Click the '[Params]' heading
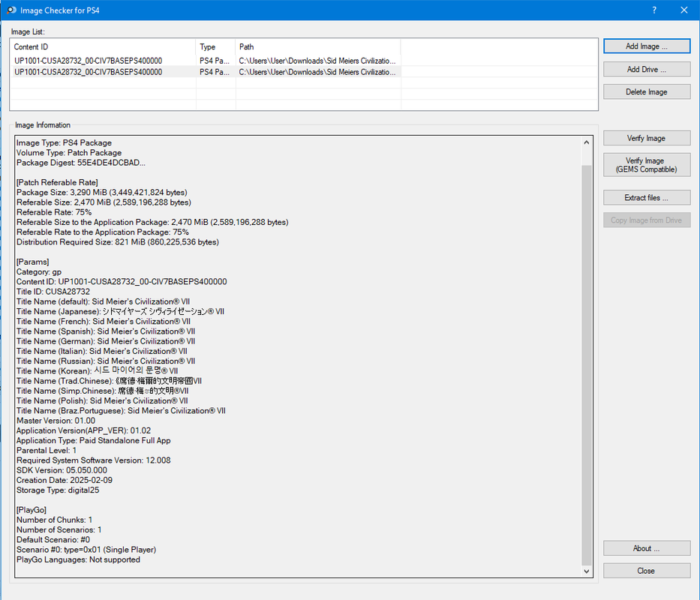The width and height of the screenshot is (700, 600). 32,262
